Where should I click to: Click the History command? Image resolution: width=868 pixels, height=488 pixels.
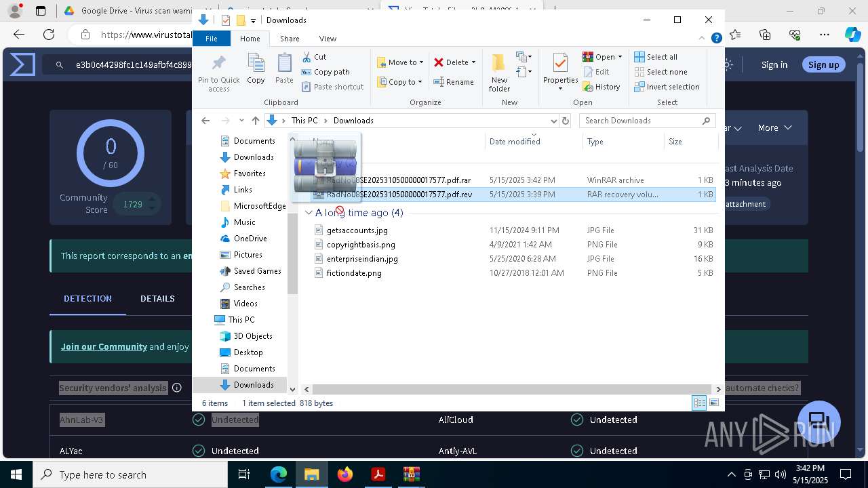point(601,87)
